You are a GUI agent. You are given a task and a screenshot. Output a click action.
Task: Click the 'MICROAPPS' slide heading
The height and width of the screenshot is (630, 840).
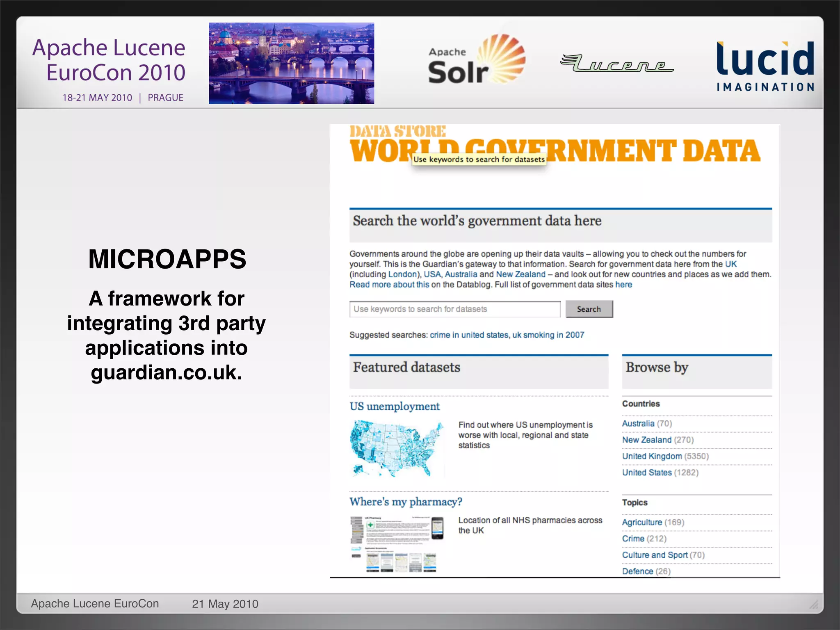point(167,259)
